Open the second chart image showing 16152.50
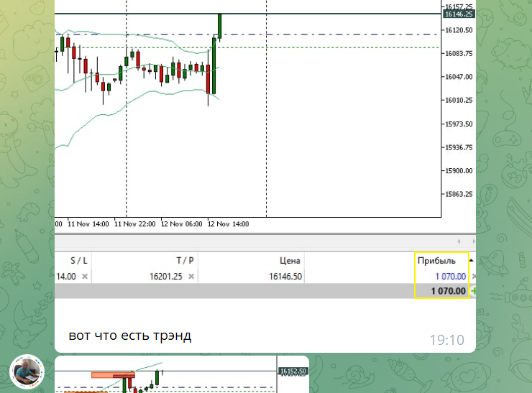The width and height of the screenshot is (532, 393). coord(182,374)
